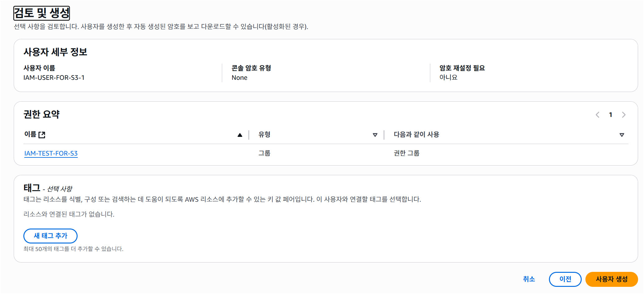Viewport: 644px width, 294px height.
Task: Click the 다음과 같이 사용 column header label
Action: tap(416, 134)
